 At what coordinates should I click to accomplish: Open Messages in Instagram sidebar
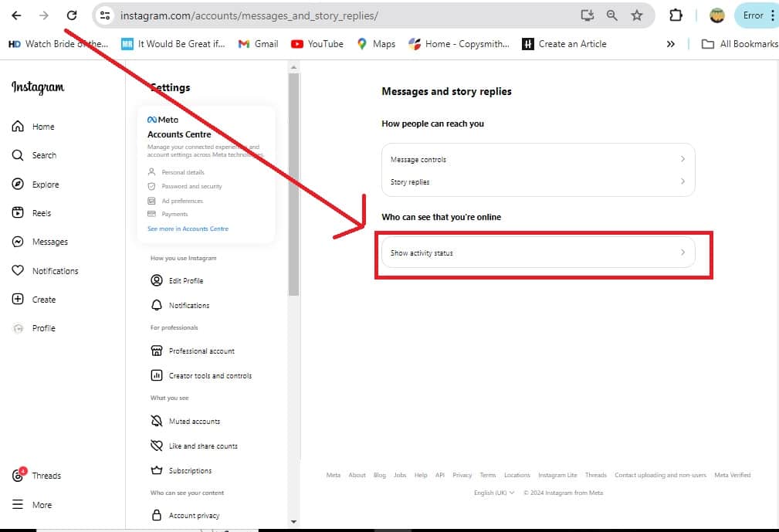pos(39,242)
